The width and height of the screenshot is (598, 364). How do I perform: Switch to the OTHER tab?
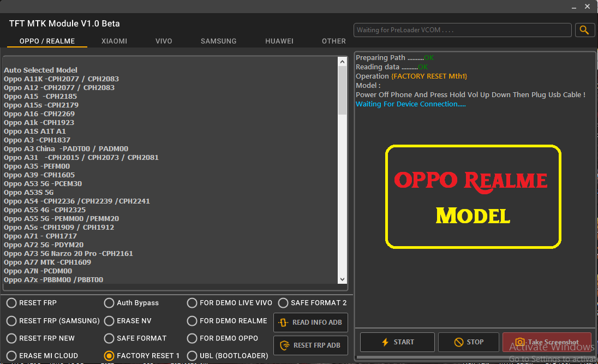click(x=334, y=41)
